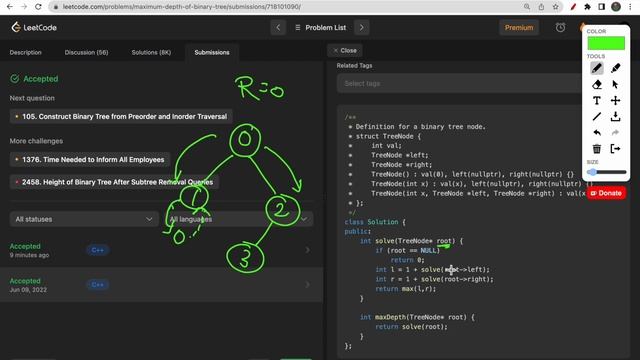Image resolution: width=640 pixels, height=360 pixels.
Task: Select the eraser tool
Action: click(x=597, y=84)
